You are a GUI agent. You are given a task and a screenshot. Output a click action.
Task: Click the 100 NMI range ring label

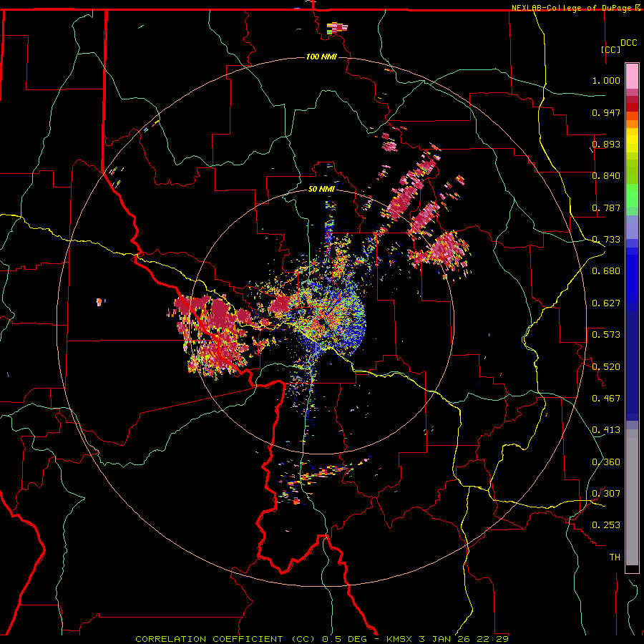[x=321, y=57]
